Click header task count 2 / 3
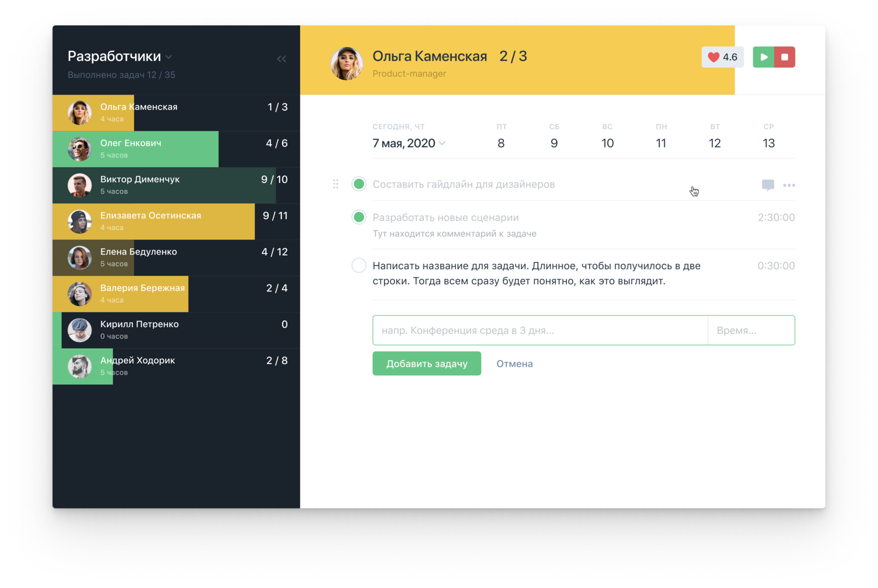 pyautogui.click(x=513, y=56)
